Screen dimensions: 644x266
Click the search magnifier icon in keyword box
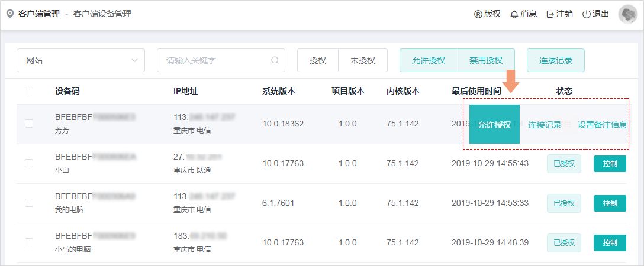tap(275, 60)
